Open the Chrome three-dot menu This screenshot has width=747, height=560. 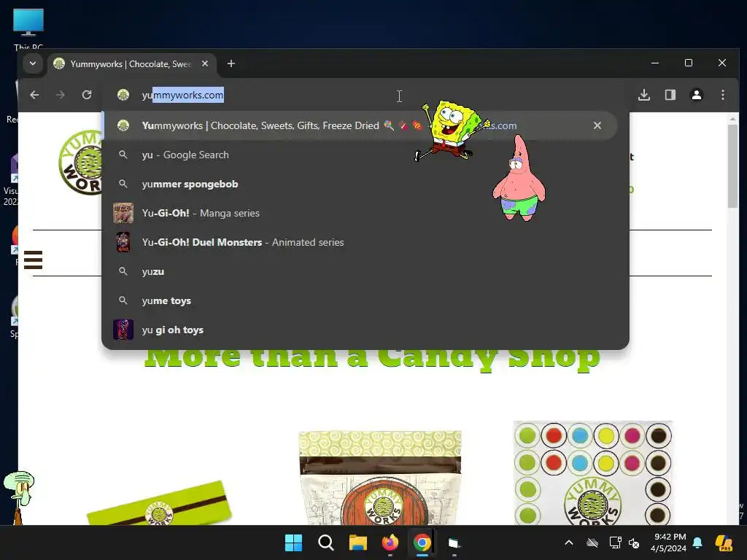point(723,95)
